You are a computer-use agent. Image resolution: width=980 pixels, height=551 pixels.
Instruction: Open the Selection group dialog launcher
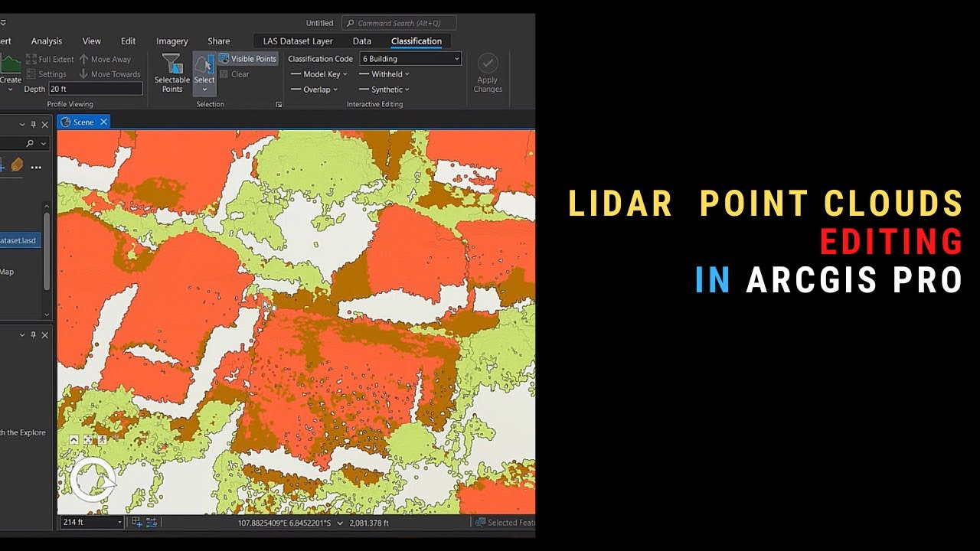[279, 104]
